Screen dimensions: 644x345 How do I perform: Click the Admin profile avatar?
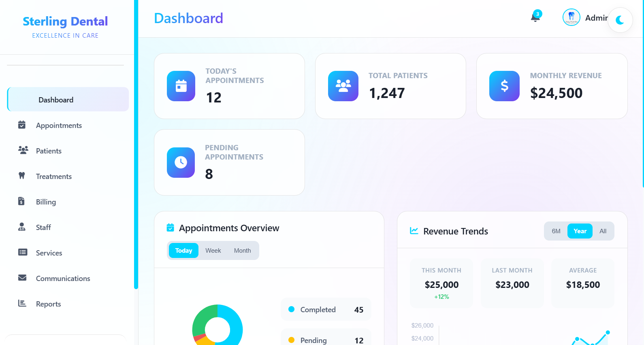point(571,17)
